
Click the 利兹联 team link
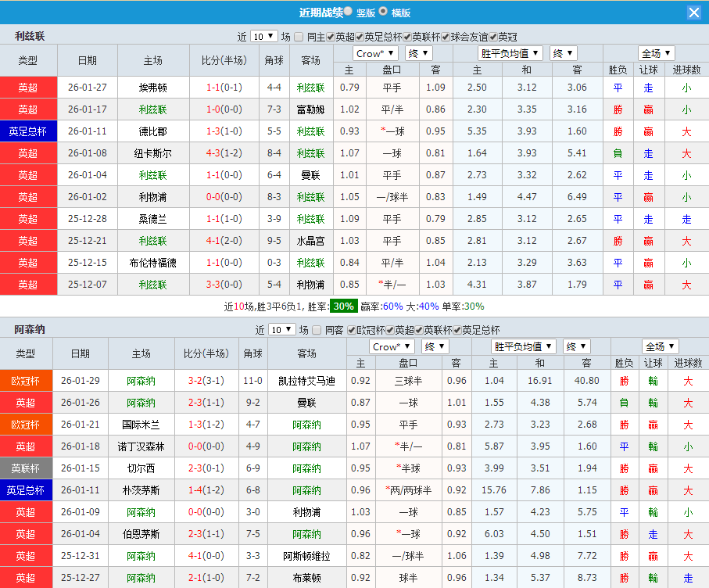(311, 88)
